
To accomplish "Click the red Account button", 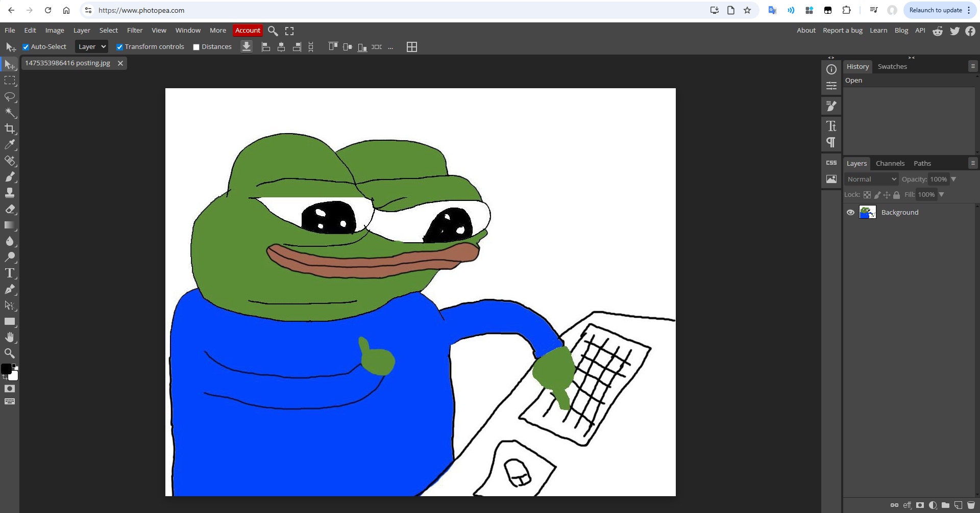I will coord(248,31).
